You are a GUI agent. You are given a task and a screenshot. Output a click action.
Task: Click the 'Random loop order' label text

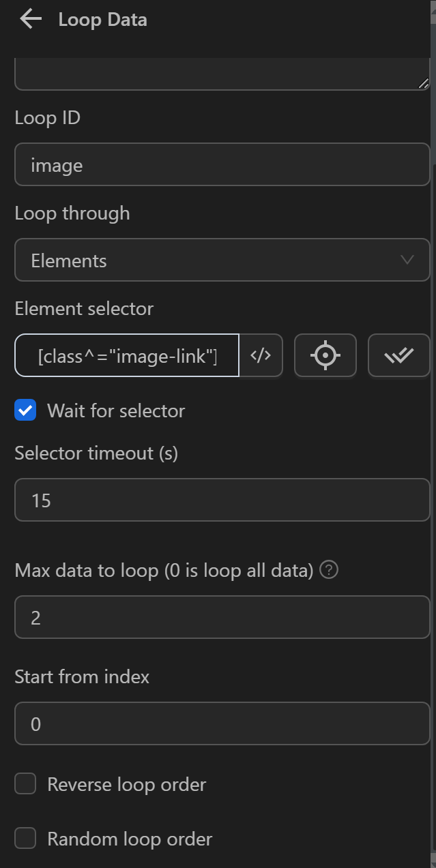click(130, 839)
